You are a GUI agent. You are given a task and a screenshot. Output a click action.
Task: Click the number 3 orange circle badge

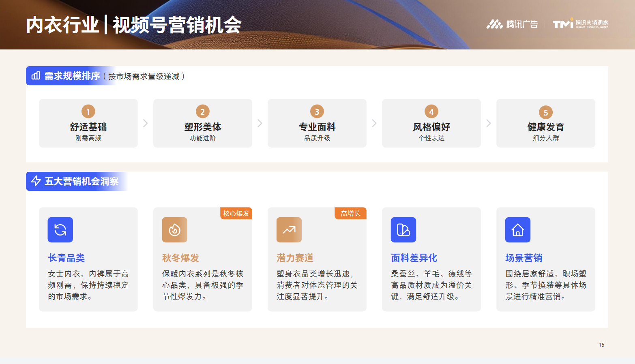(317, 111)
